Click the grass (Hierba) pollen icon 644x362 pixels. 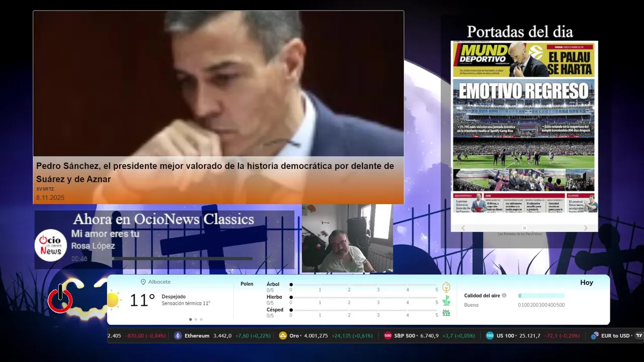pyautogui.click(x=446, y=300)
